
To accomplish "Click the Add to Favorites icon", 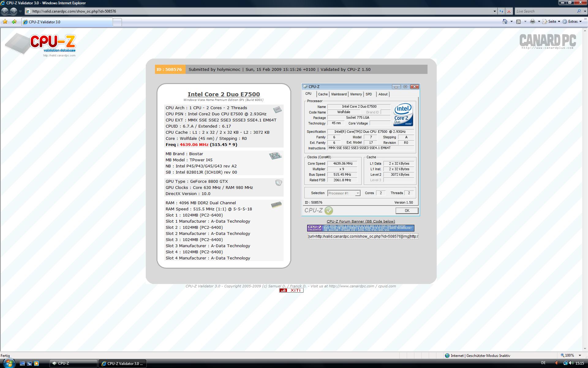I will coord(14,22).
